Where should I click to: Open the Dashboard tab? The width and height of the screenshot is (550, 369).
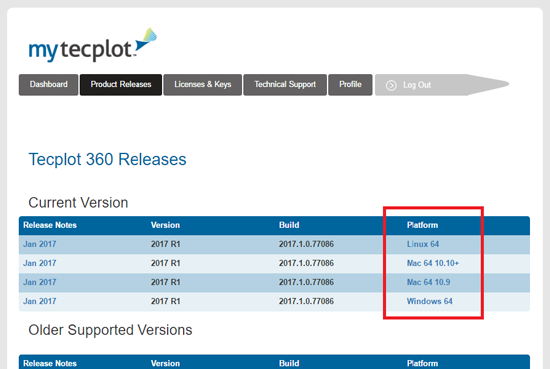tap(48, 85)
